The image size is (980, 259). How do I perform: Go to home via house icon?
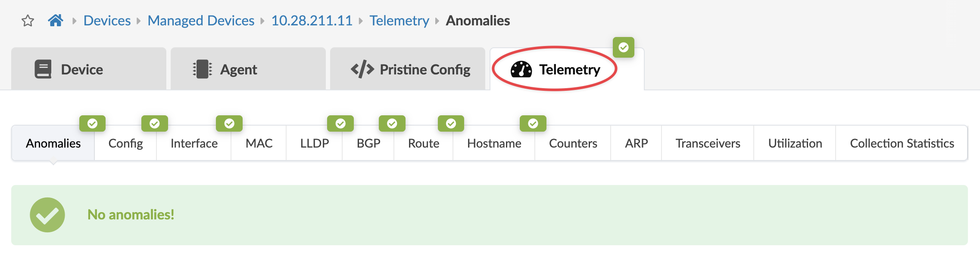pos(56,20)
